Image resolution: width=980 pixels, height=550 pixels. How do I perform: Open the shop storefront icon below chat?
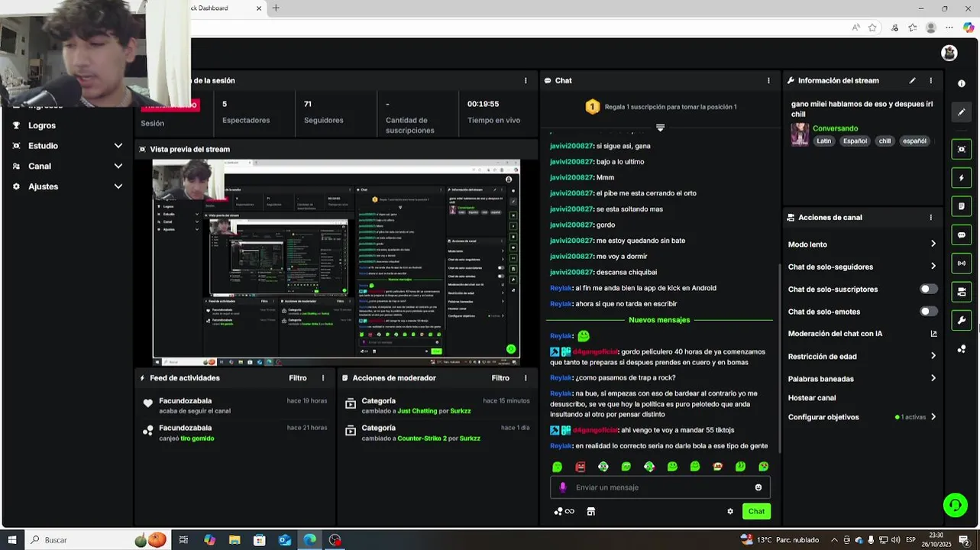point(590,511)
